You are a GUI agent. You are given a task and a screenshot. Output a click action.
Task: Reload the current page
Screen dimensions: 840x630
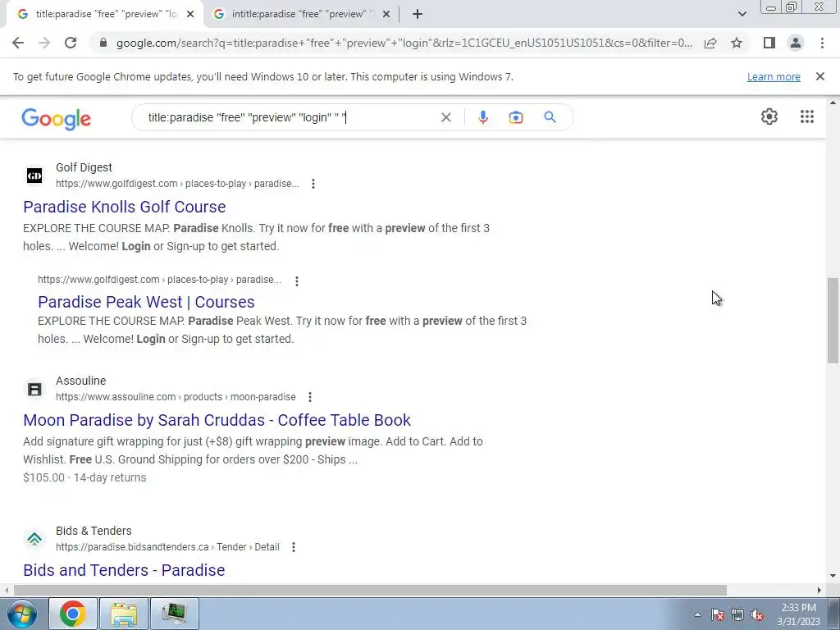click(x=71, y=43)
